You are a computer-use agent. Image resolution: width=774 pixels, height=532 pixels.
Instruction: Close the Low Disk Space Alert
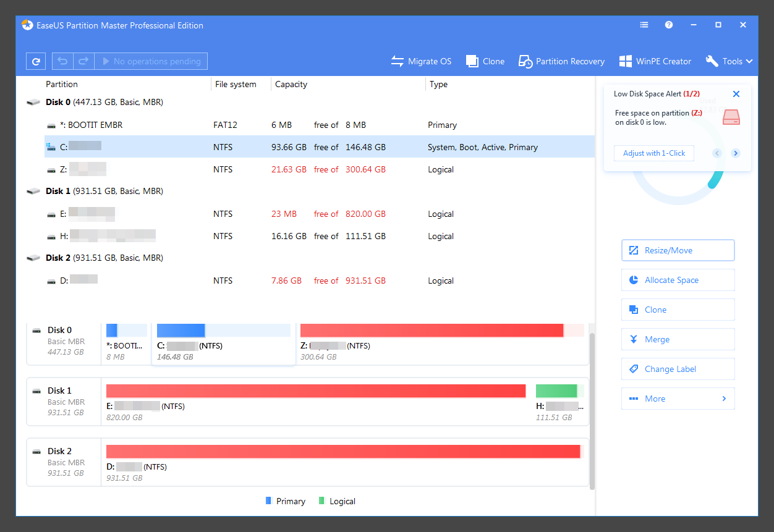point(736,94)
